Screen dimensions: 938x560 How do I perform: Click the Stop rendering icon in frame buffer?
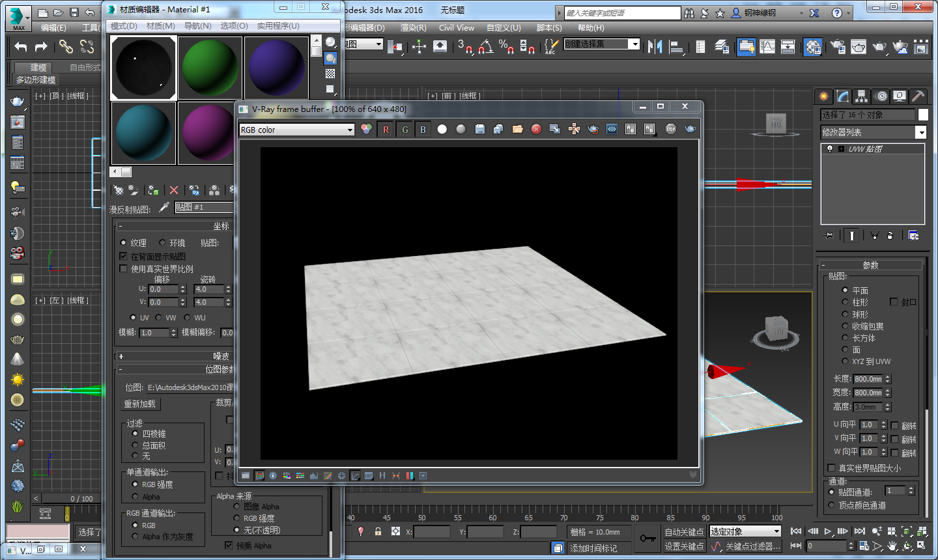(671, 129)
